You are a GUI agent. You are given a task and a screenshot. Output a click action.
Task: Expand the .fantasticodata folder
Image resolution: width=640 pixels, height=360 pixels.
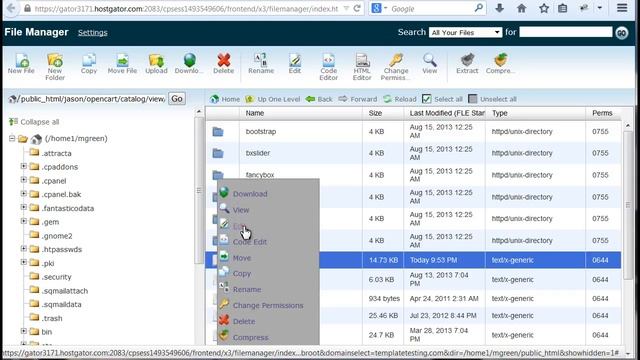click(24, 207)
